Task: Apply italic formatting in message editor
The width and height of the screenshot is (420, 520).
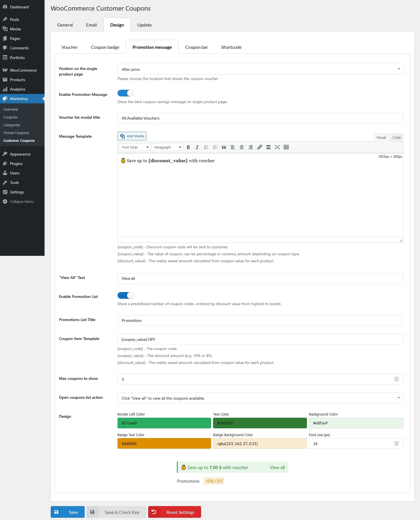Action: coord(197,147)
